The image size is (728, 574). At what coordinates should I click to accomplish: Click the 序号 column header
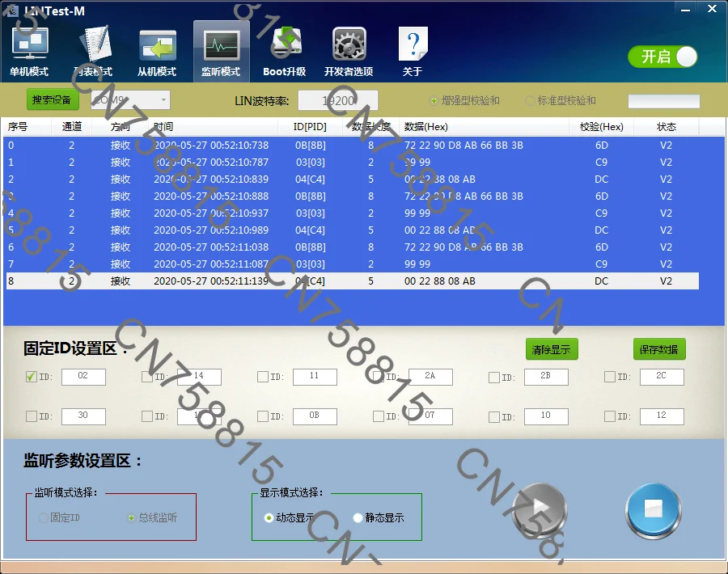pyautogui.click(x=27, y=127)
